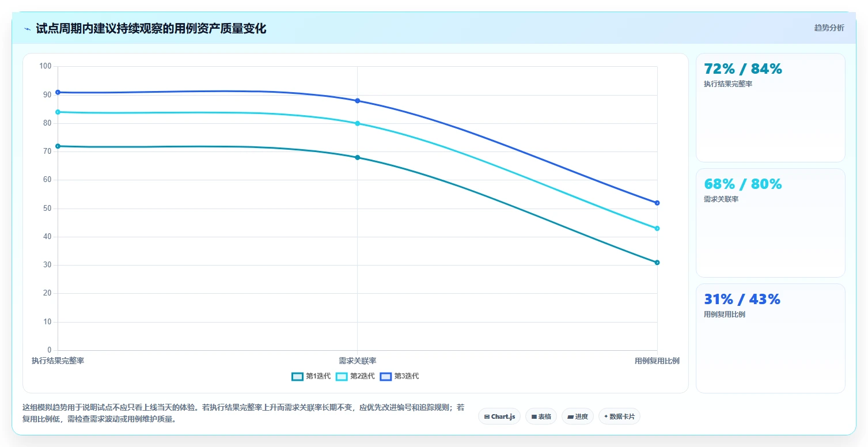Image resolution: width=868 pixels, height=447 pixels.
Task: Select the 数据卡片 tag
Action: pos(619,416)
